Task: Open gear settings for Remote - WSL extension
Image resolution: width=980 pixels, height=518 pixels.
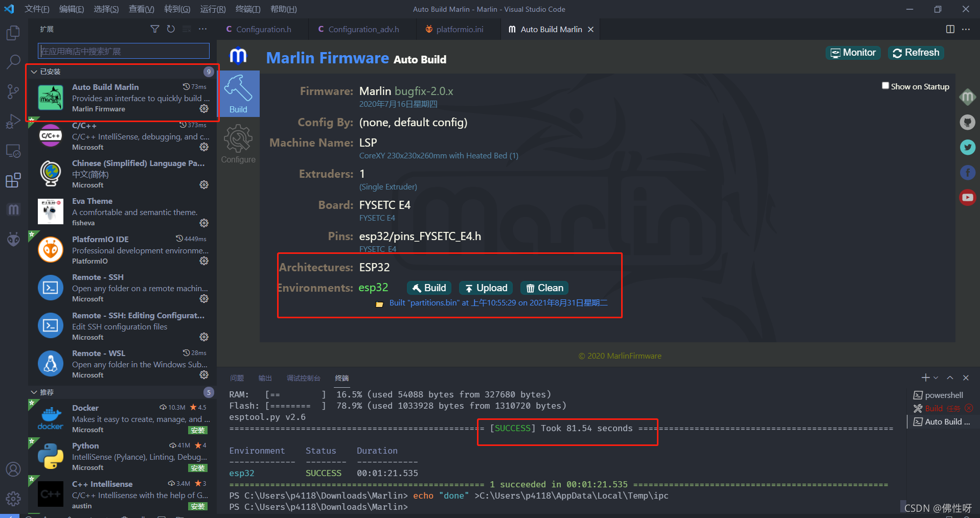Action: tap(204, 375)
